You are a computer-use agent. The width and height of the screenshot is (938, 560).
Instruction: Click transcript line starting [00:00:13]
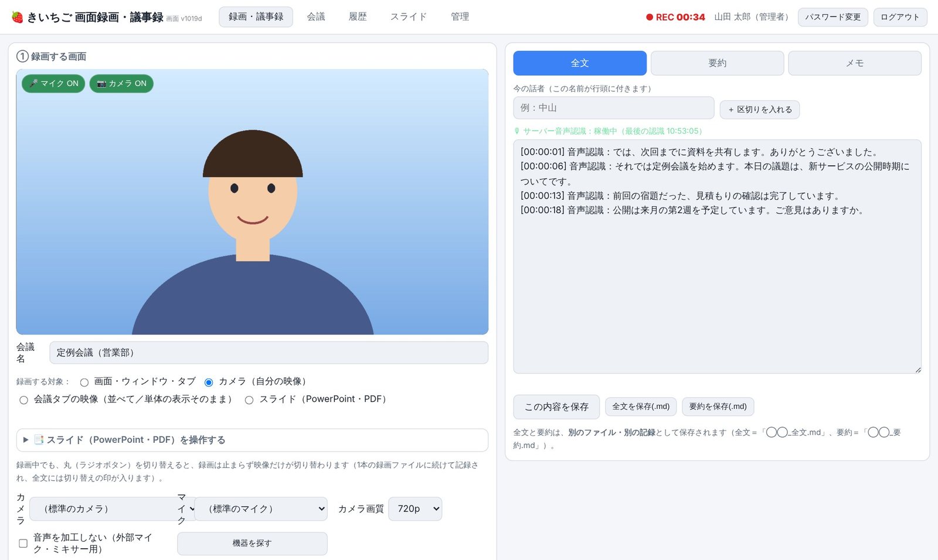(681, 196)
